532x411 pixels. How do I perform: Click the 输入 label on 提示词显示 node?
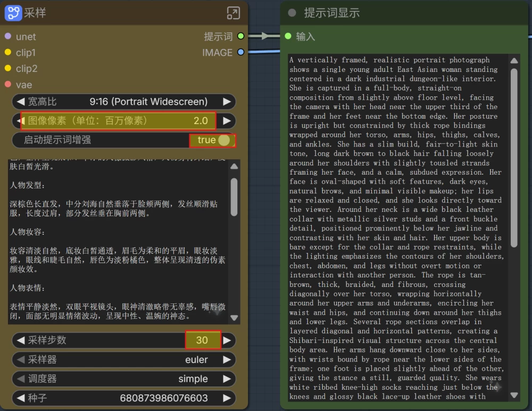click(x=305, y=36)
